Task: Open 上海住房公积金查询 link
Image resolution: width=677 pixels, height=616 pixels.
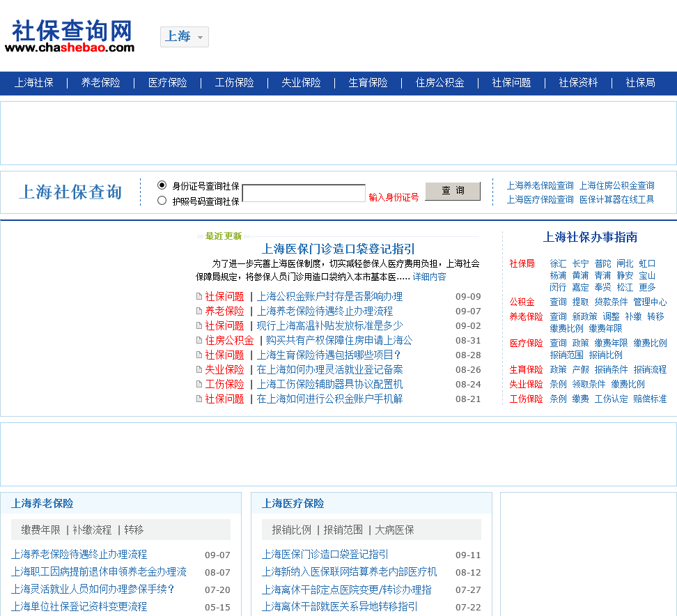Action: [x=617, y=186]
